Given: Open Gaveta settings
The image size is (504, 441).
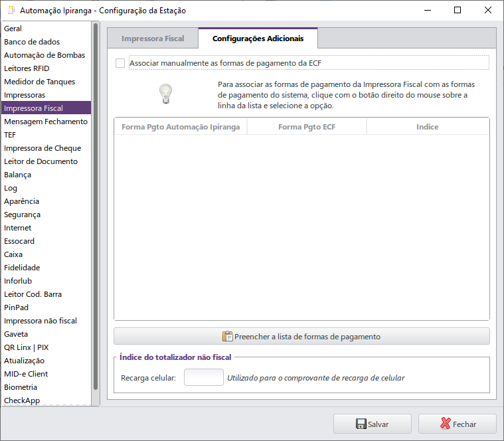Looking at the screenshot, I should click(x=46, y=334).
